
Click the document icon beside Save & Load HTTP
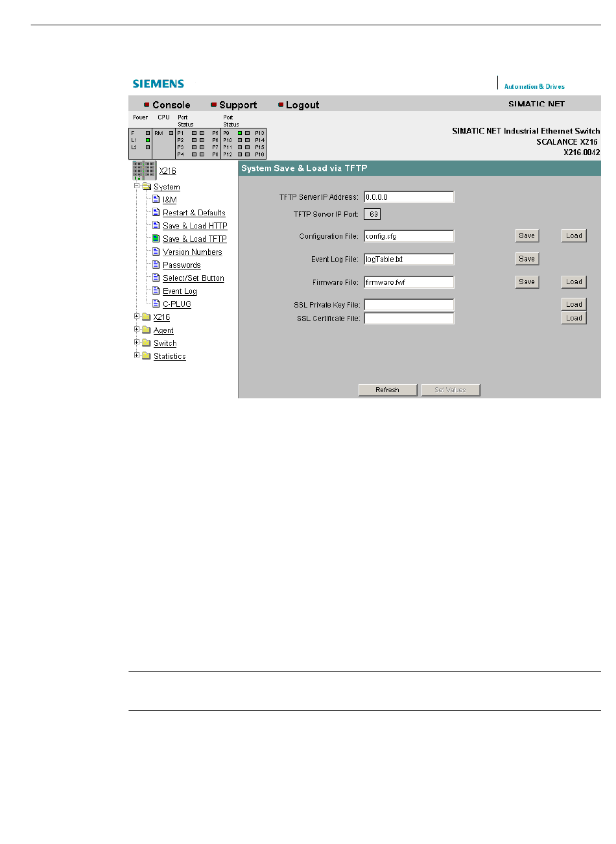156,225
